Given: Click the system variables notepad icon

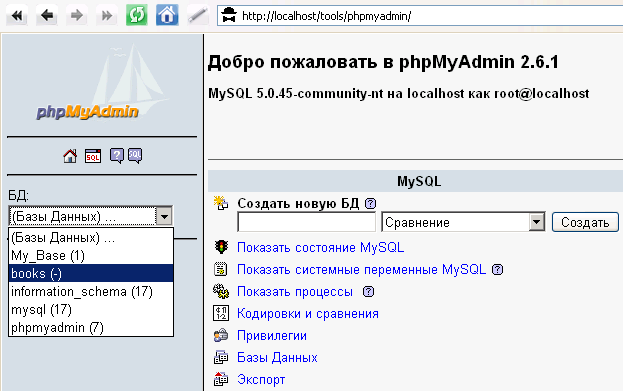Looking at the screenshot, I should [221, 269].
